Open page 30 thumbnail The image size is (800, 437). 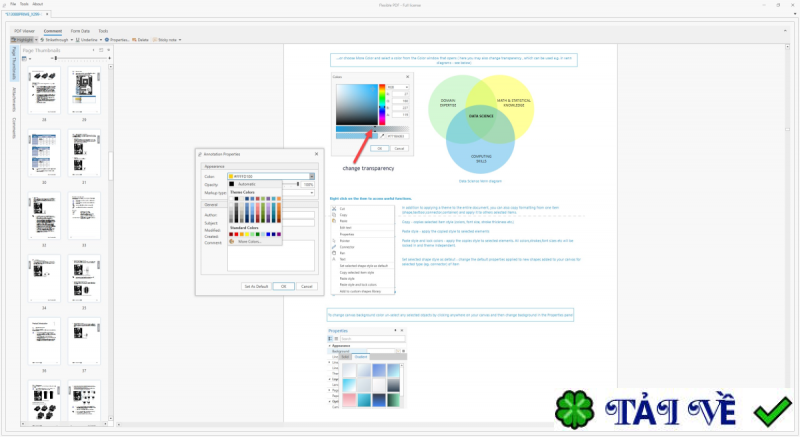tap(44, 153)
